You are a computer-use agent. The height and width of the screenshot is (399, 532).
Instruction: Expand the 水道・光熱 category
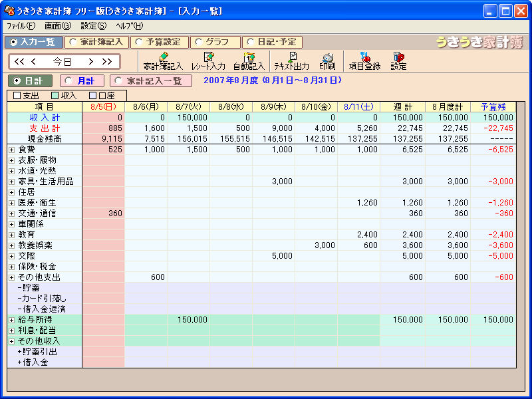click(x=11, y=172)
